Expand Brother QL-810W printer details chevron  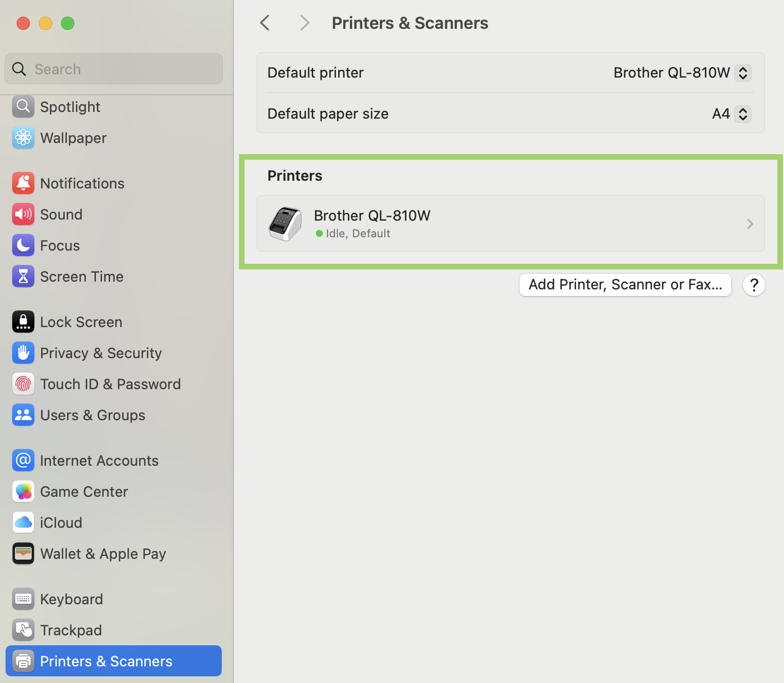750,223
